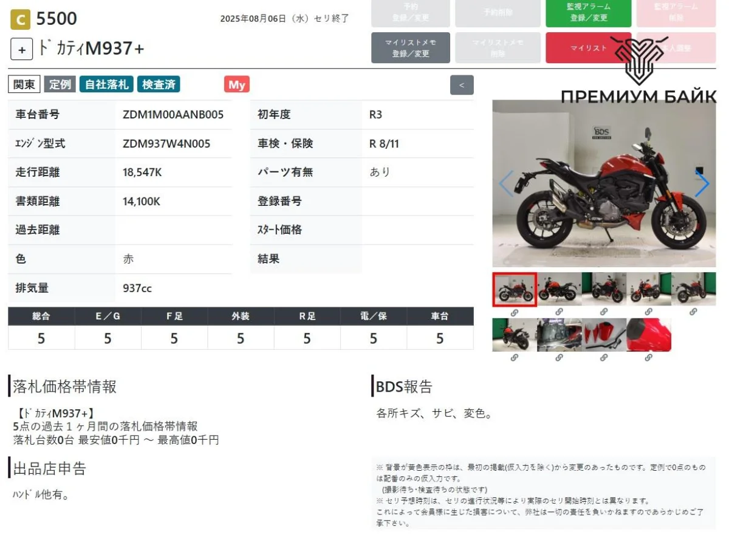729x560 pixels.
Task: Click displacement value 937cc
Action: click(x=137, y=288)
